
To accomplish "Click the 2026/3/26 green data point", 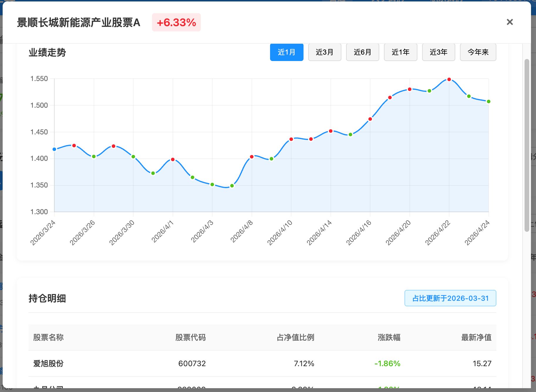I will [94, 157].
